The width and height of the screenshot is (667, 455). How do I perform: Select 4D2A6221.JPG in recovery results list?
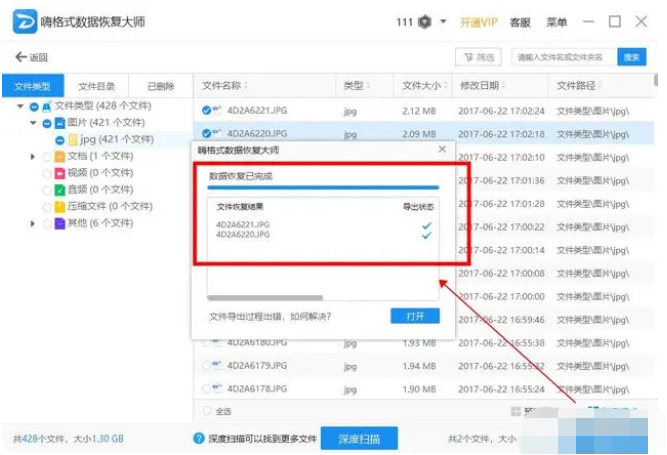pyautogui.click(x=242, y=225)
